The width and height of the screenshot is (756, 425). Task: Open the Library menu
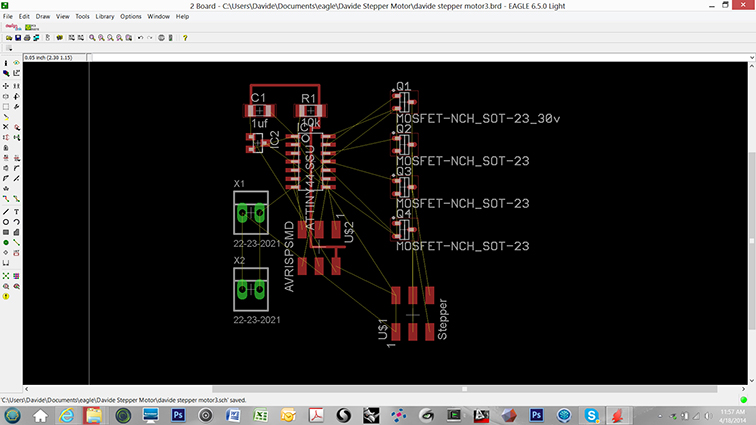tap(105, 16)
